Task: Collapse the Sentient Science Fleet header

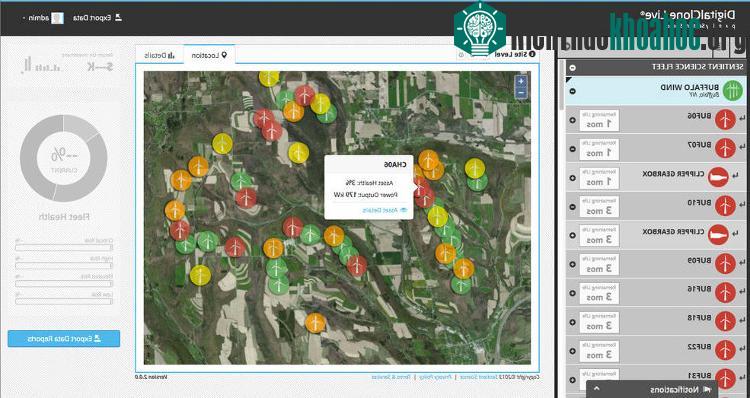Action: pyautogui.click(x=573, y=68)
